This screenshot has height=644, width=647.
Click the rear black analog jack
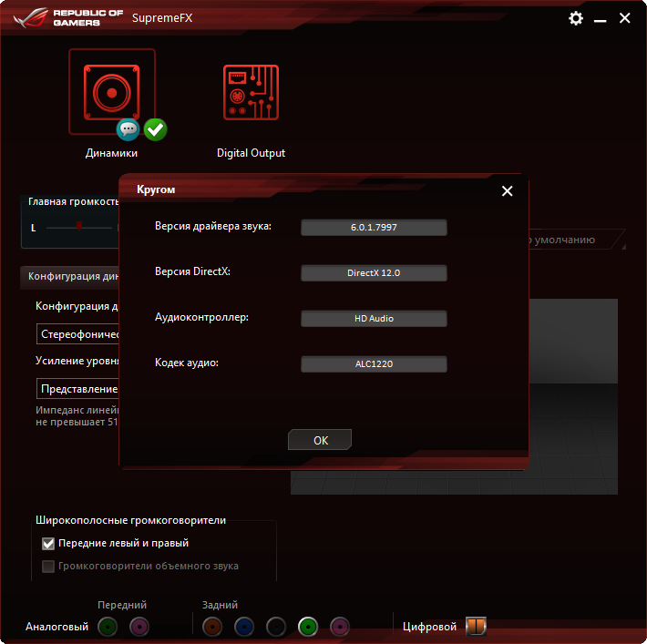(276, 627)
